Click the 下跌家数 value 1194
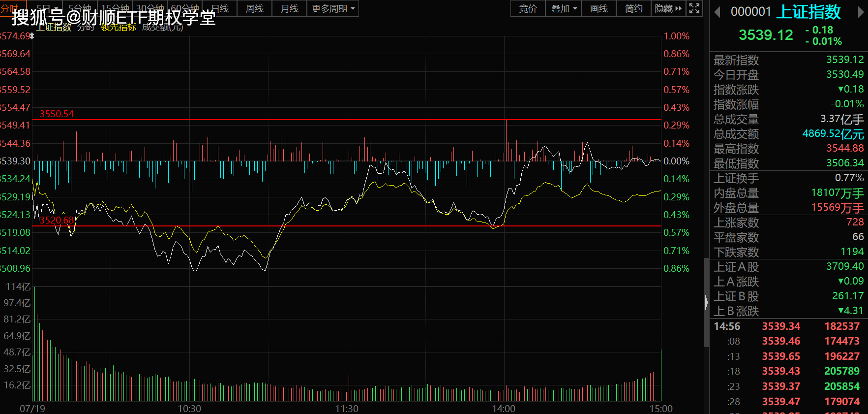This screenshot has height=414, width=868. click(x=852, y=252)
